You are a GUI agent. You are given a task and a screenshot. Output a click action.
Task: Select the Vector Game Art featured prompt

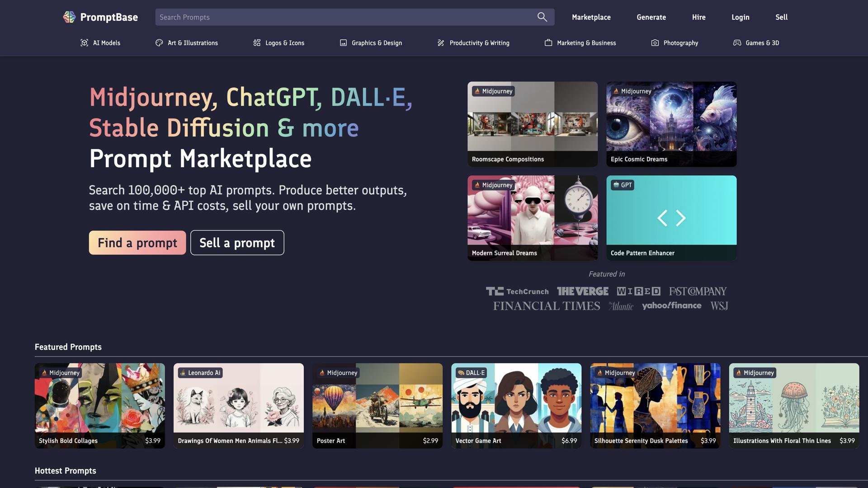tap(516, 405)
